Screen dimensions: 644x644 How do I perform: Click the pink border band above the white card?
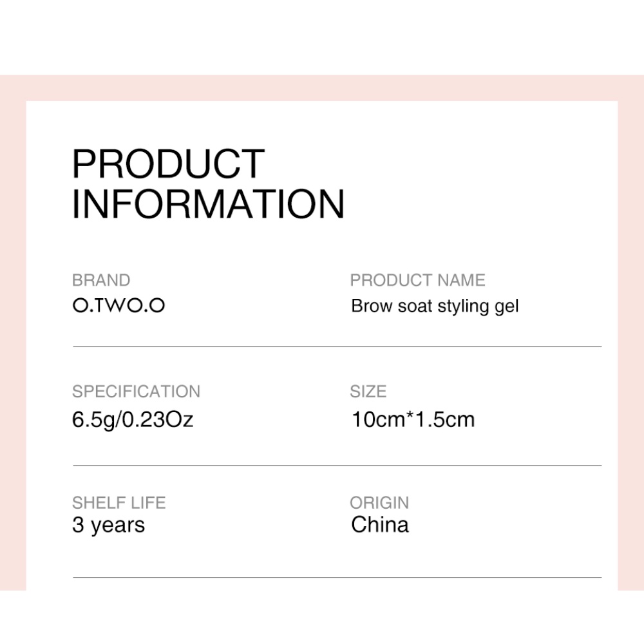click(x=322, y=88)
